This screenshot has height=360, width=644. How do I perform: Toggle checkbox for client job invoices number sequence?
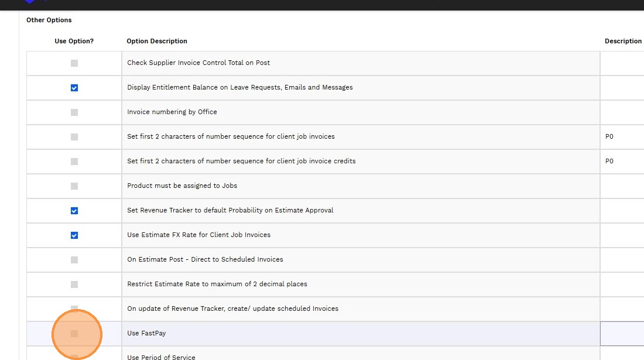coord(74,137)
